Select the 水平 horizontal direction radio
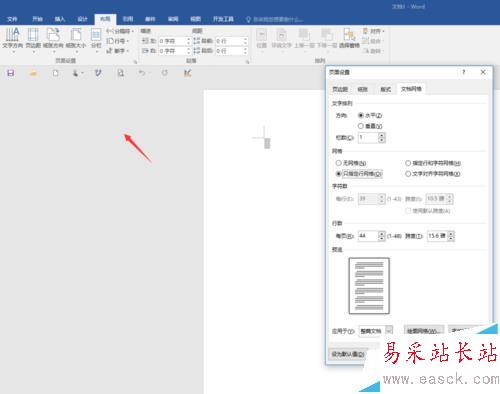The width and height of the screenshot is (500, 394). 361,115
